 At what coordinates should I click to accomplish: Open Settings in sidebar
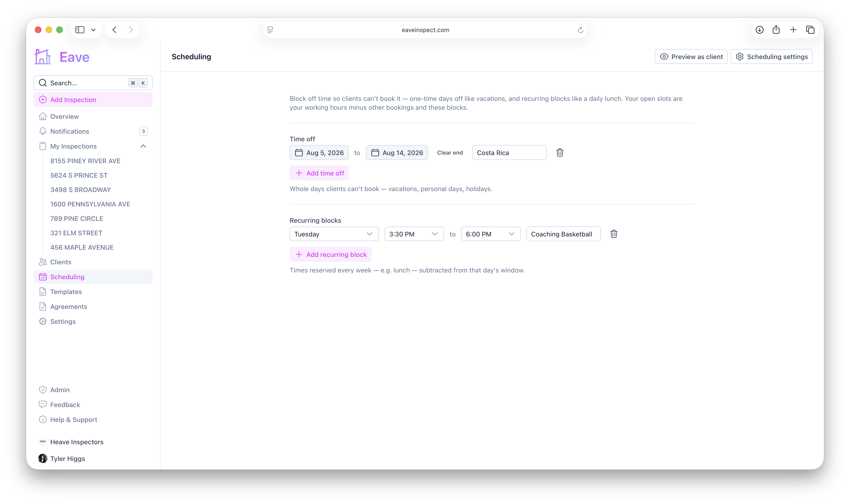[x=93, y=322]
